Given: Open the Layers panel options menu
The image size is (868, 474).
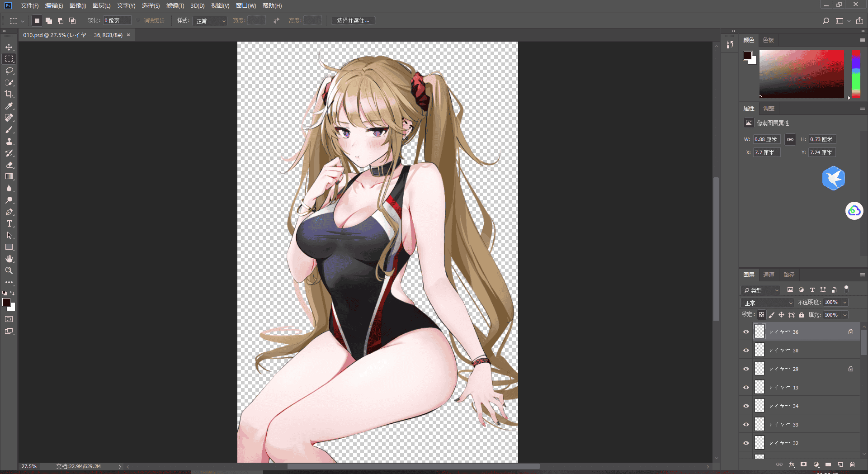Looking at the screenshot, I should pyautogui.click(x=862, y=275).
